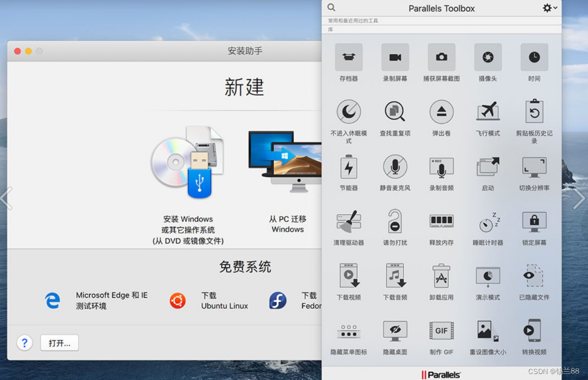Turn on Airplane Mode (飞行模式) tool
Image resolution: width=588 pixels, height=380 pixels.
click(x=488, y=111)
